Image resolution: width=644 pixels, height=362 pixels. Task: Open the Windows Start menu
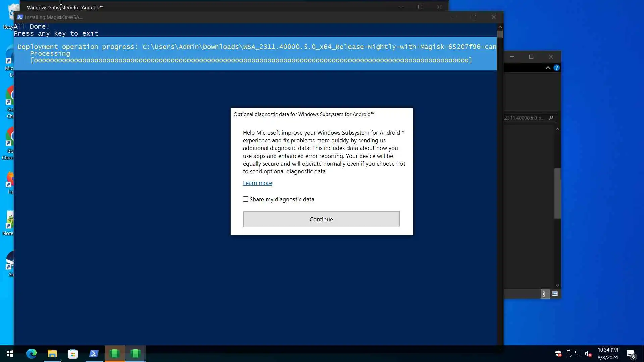coord(10,354)
